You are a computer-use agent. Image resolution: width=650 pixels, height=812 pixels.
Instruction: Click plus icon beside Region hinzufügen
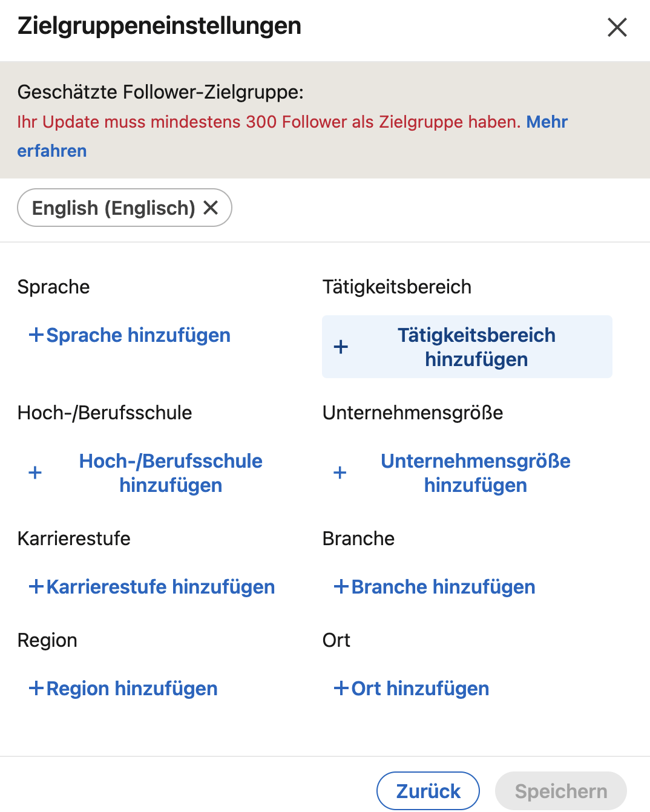pos(36,688)
